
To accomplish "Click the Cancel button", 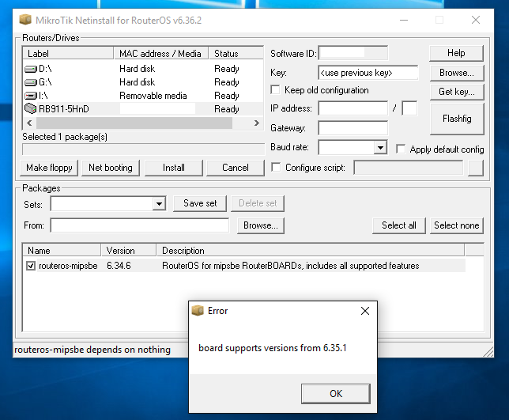I will coord(236,168).
